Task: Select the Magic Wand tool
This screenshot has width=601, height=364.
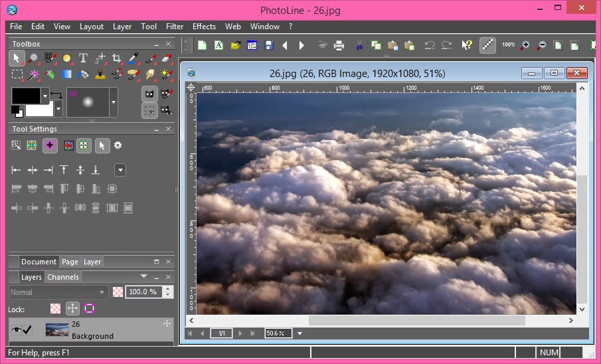Action: point(33,74)
